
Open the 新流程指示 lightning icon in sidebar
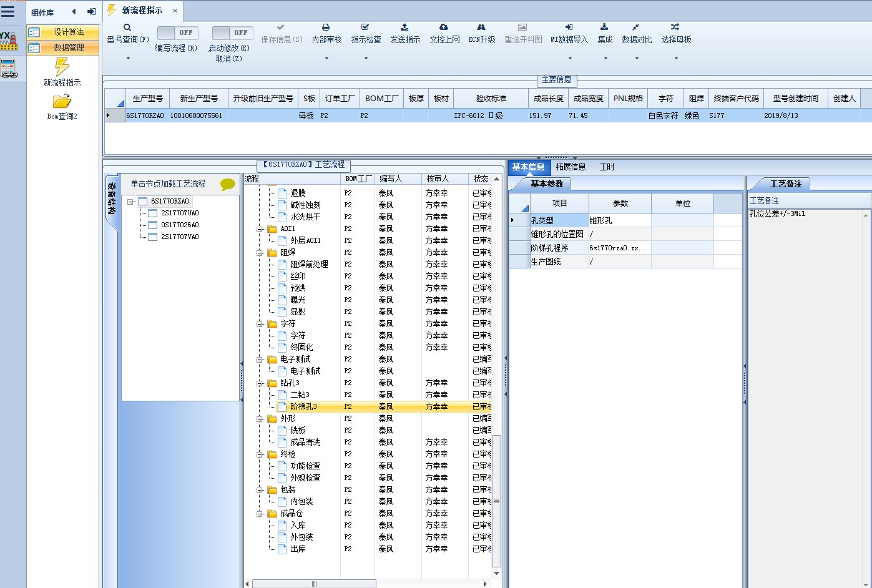click(x=62, y=67)
